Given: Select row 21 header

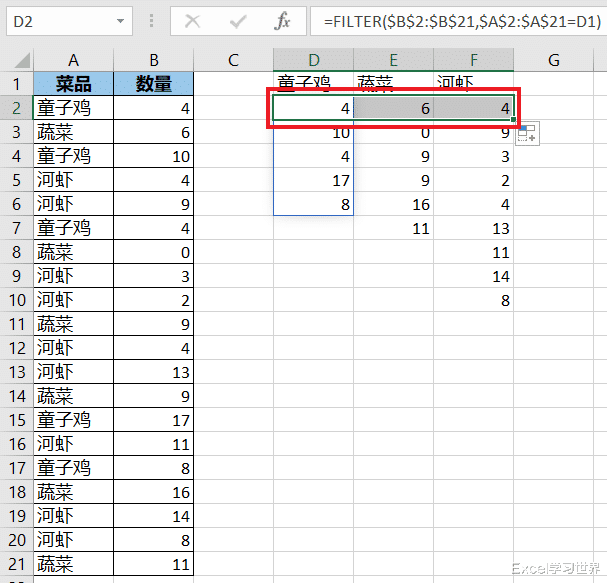Looking at the screenshot, I should [16, 564].
